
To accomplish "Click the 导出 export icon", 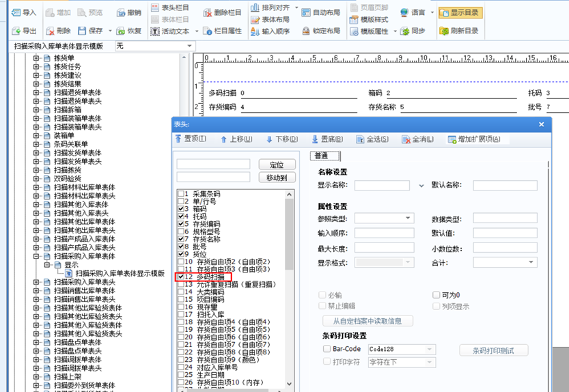I will point(16,31).
